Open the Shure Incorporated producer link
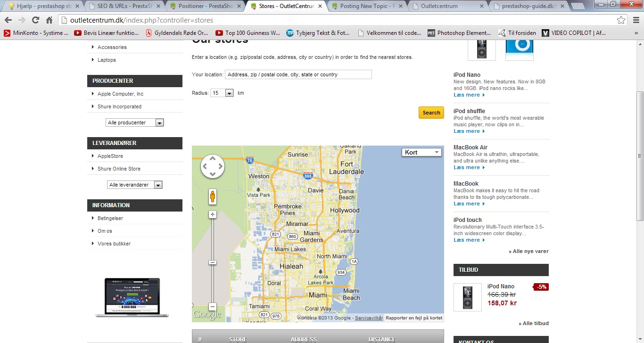Image resolution: width=644 pixels, height=343 pixels. (119, 106)
